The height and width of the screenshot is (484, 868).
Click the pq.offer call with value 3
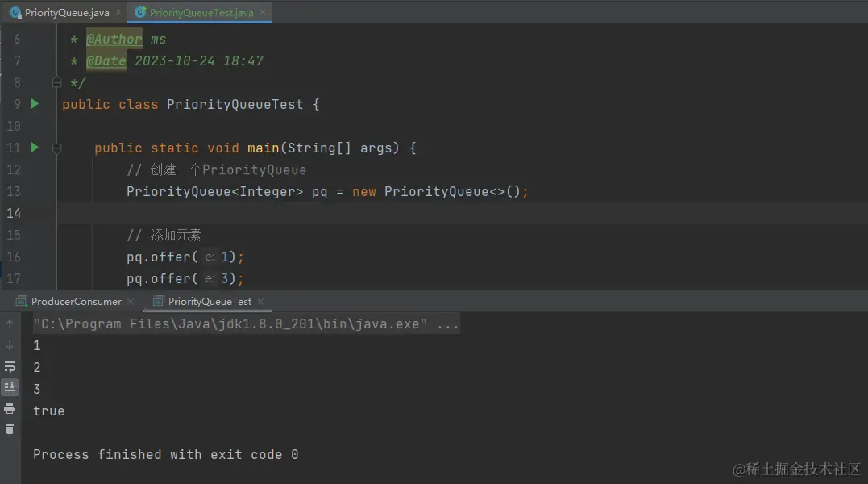(185, 278)
